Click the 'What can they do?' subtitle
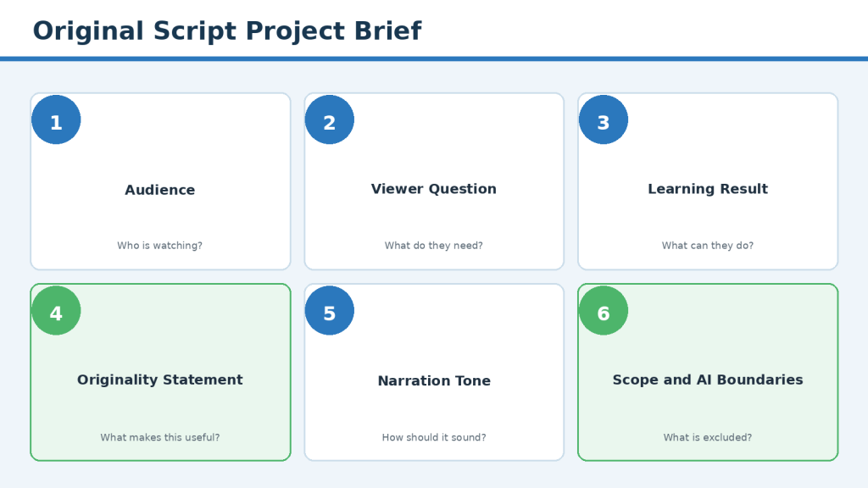The width and height of the screenshot is (868, 488). coord(708,246)
